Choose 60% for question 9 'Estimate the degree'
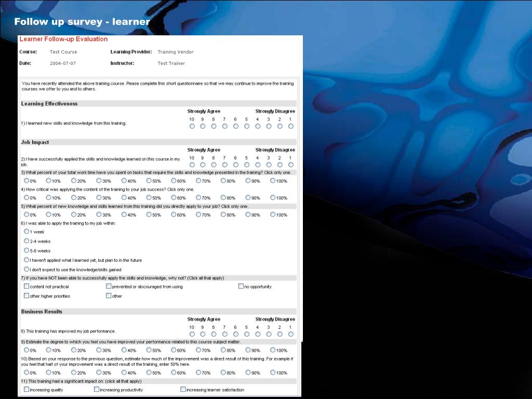The width and height of the screenshot is (532, 399). [174, 350]
